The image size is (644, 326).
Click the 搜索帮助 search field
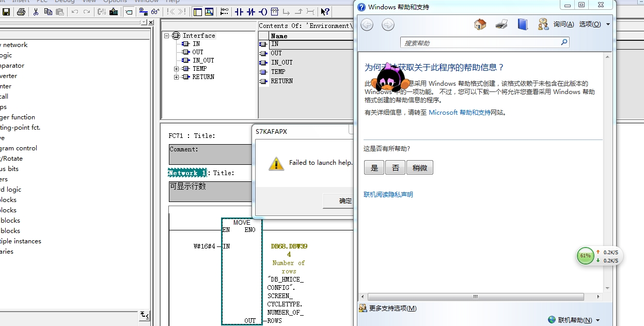[481, 43]
